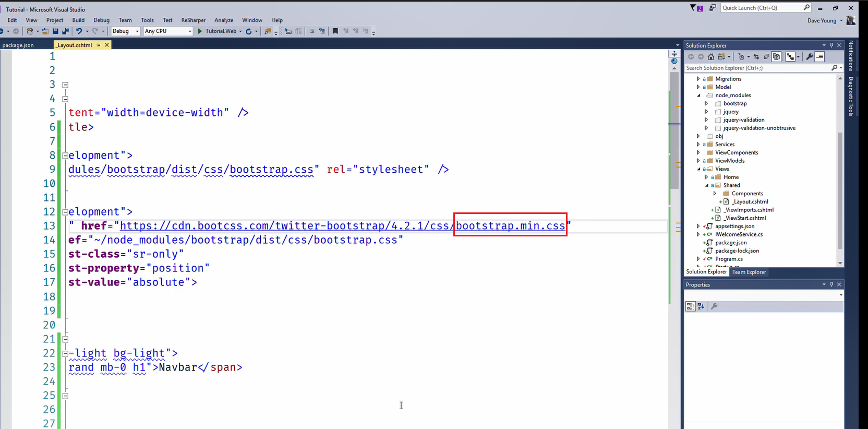Click the Property Pages wrench in Properties

pos(714,306)
